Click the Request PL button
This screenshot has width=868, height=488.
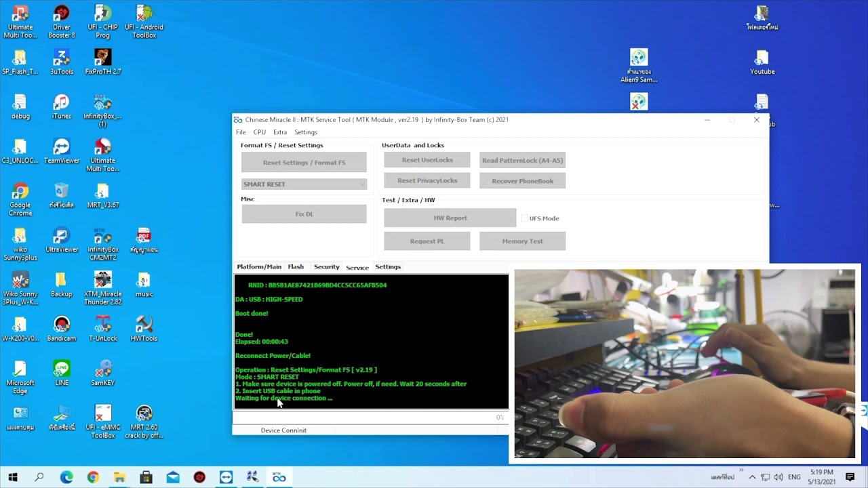point(427,241)
